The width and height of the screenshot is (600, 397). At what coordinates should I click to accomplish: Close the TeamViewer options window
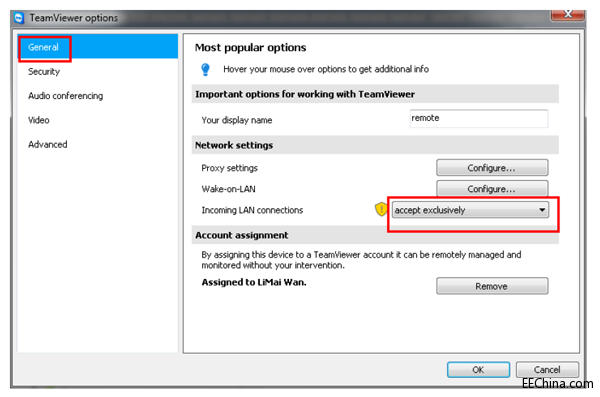568,15
